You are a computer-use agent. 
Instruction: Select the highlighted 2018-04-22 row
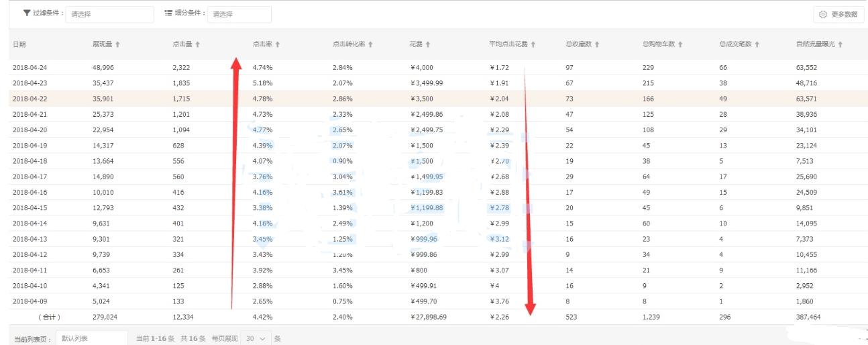tap(437, 99)
